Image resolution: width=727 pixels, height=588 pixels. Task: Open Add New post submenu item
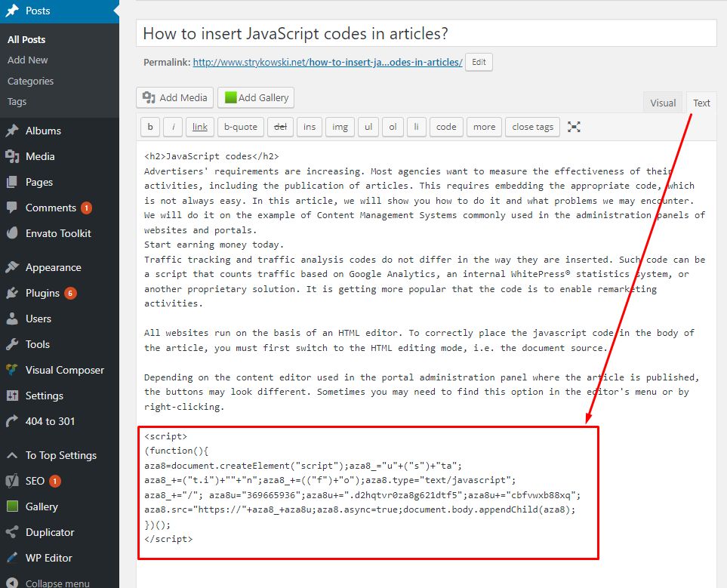click(x=27, y=60)
